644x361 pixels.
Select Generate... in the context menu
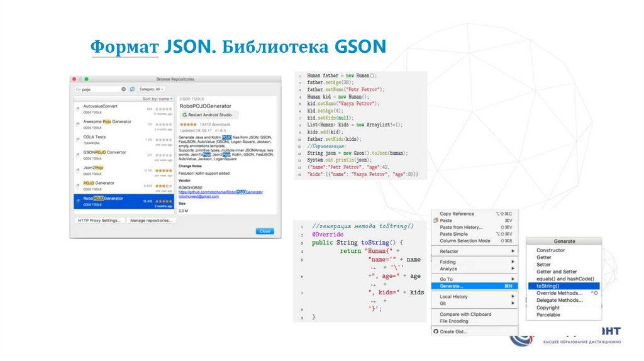474,286
